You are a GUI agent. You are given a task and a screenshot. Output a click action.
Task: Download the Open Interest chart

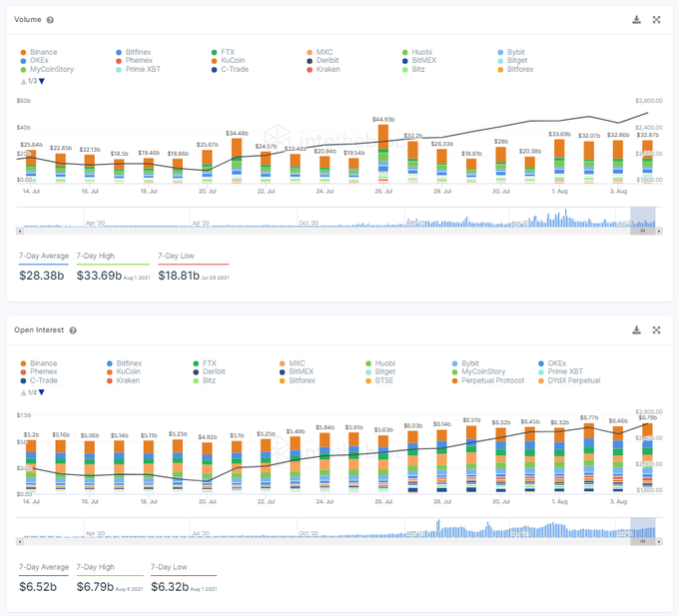(x=637, y=329)
